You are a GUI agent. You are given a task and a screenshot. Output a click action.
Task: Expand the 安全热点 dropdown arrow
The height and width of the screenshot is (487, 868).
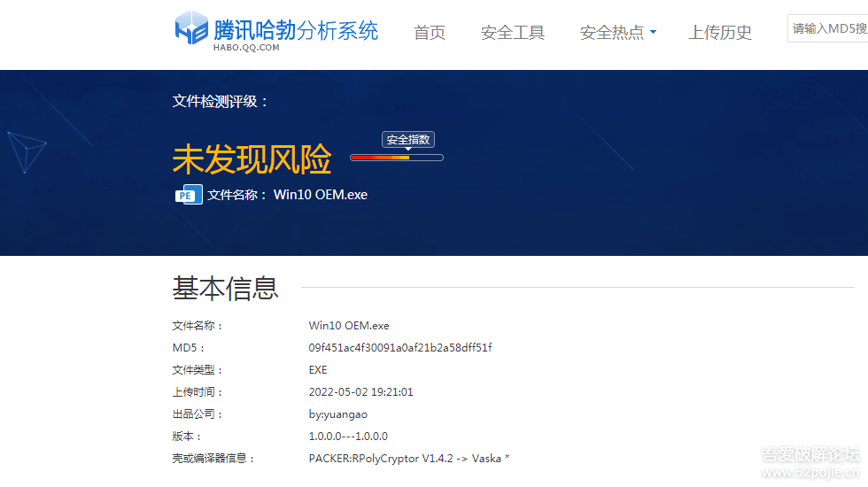[x=654, y=32]
